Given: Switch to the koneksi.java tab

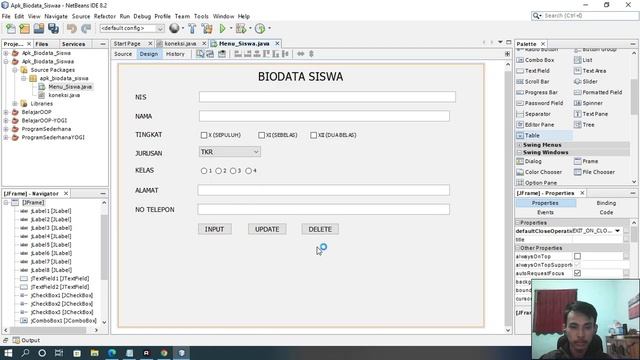Looking at the screenshot, I should click(x=180, y=43).
